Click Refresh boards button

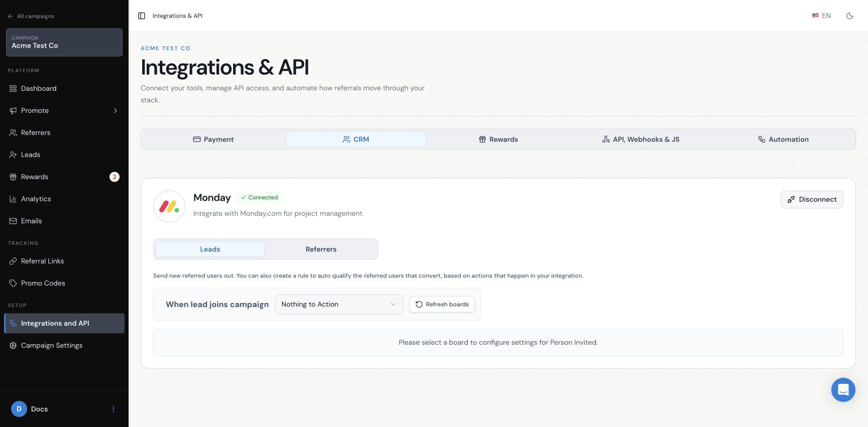click(442, 304)
